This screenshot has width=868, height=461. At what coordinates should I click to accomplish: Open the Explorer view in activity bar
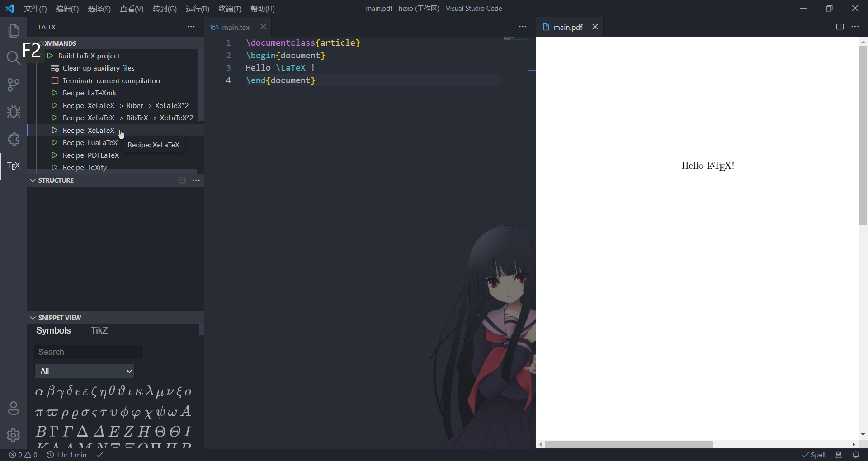tap(14, 31)
